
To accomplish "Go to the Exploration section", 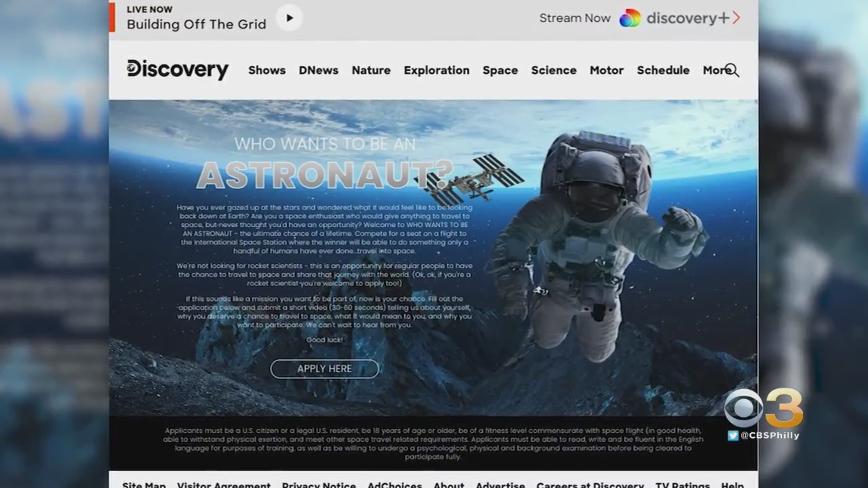I will tap(437, 70).
